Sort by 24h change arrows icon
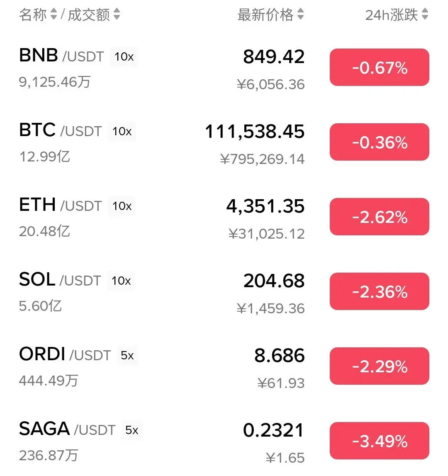The image size is (448, 476). point(425,14)
